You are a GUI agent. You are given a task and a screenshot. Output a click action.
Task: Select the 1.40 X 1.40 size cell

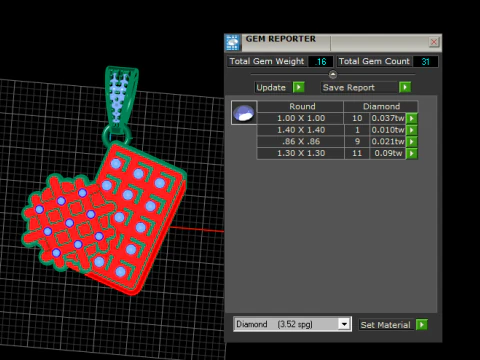(301, 130)
